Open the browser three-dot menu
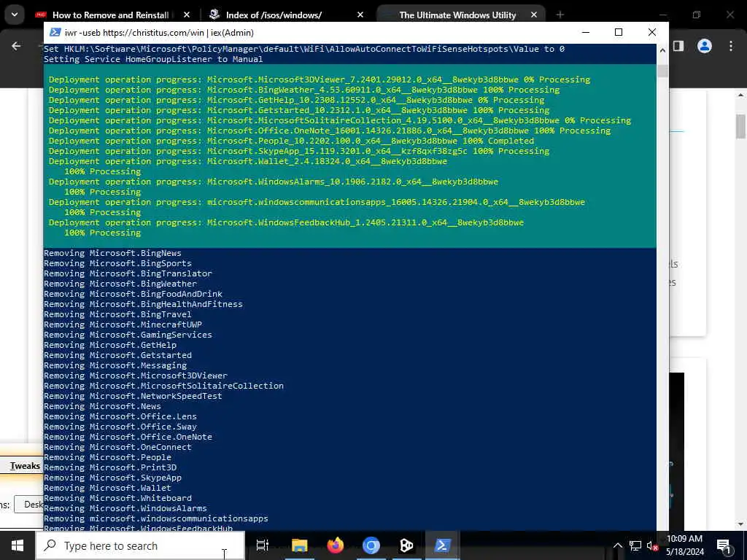This screenshot has height=560, width=747. 731,46
